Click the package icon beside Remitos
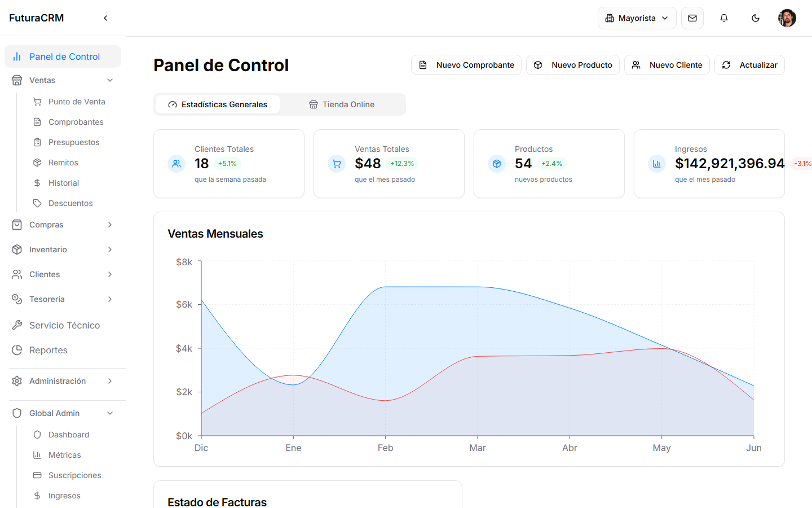The height and width of the screenshot is (508, 812). tap(37, 163)
